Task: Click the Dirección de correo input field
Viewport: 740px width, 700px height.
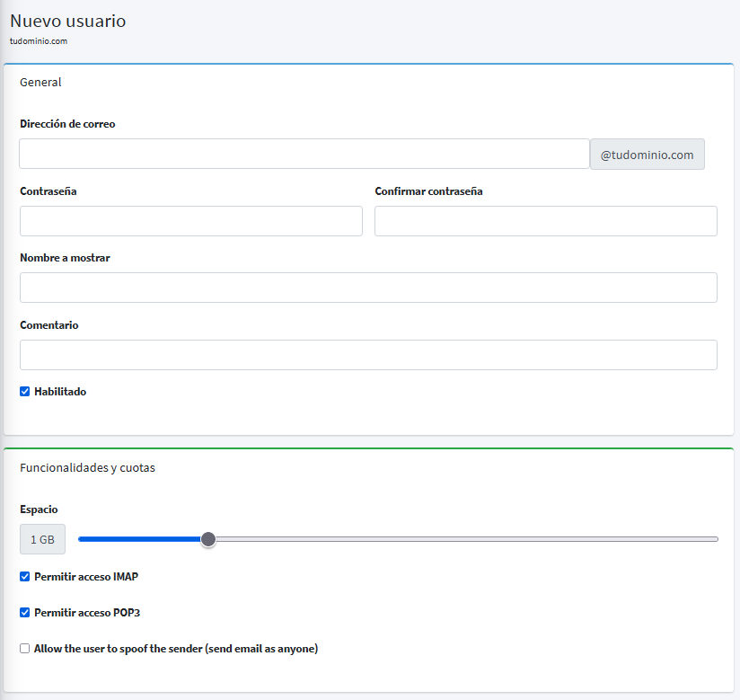Action: click(304, 154)
